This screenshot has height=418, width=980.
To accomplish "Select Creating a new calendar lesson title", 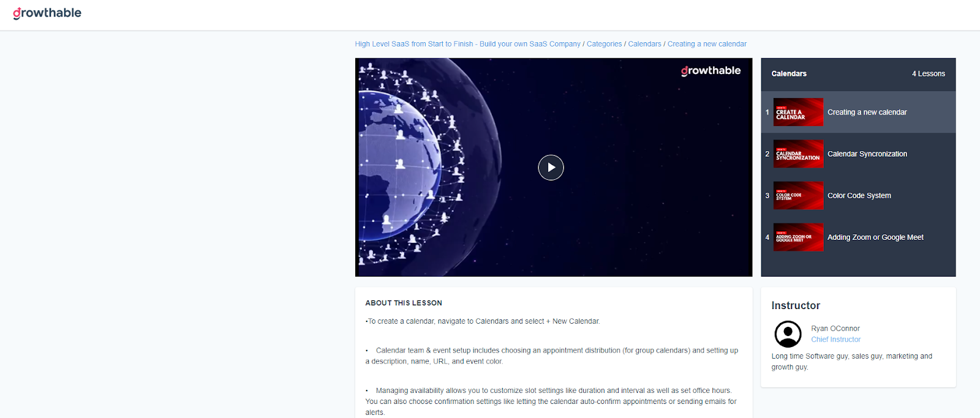I will pos(867,112).
